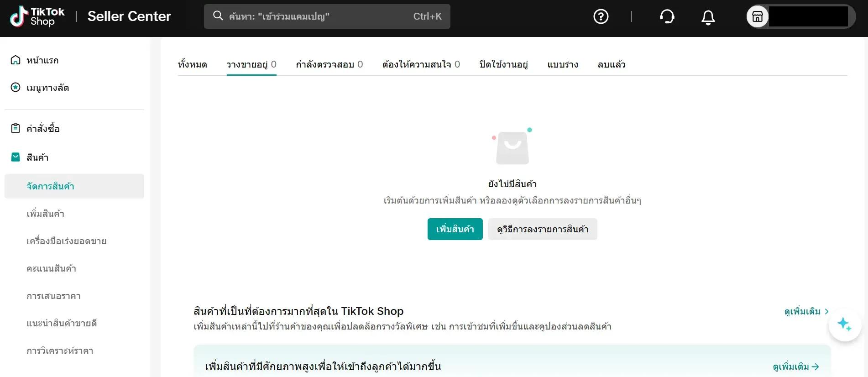The width and height of the screenshot is (868, 377).
Task: Click the green เพิ่มสินค้า button
Action: [455, 229]
